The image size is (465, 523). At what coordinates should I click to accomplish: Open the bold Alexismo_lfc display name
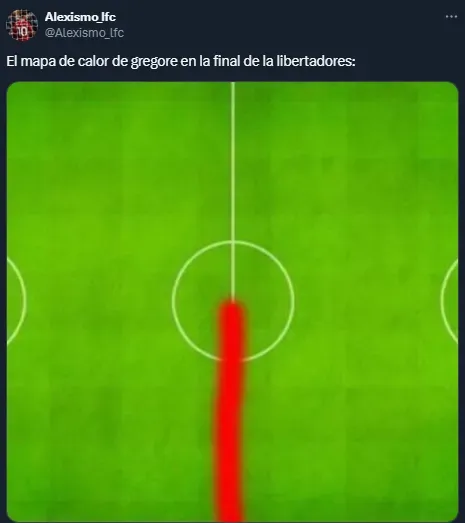point(80,17)
